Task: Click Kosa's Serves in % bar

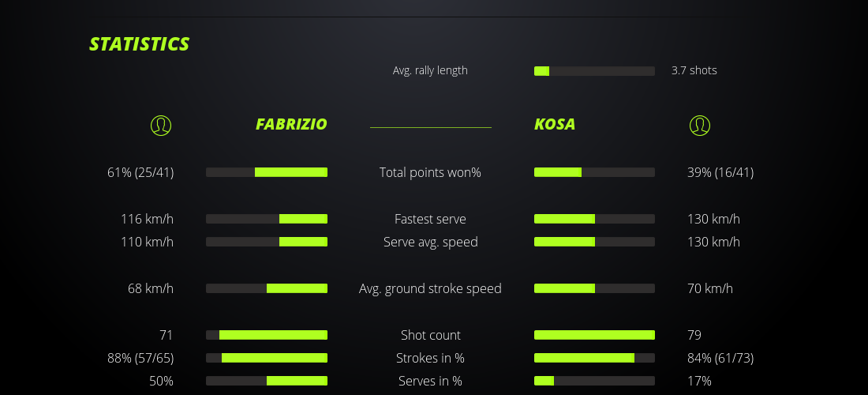Action: coord(594,381)
